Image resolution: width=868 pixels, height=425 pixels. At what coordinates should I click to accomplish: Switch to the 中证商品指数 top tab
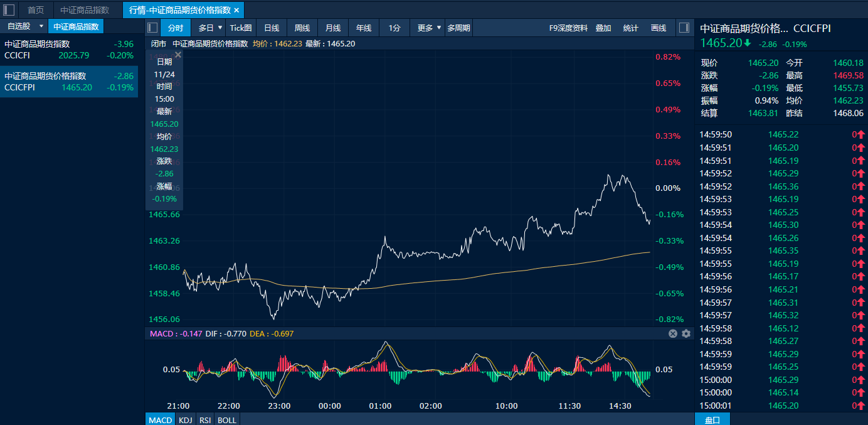point(85,10)
